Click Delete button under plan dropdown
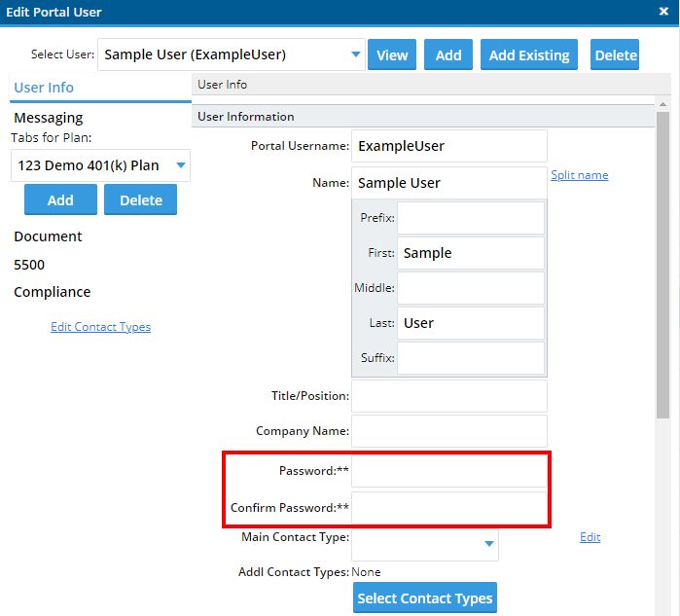 click(141, 200)
